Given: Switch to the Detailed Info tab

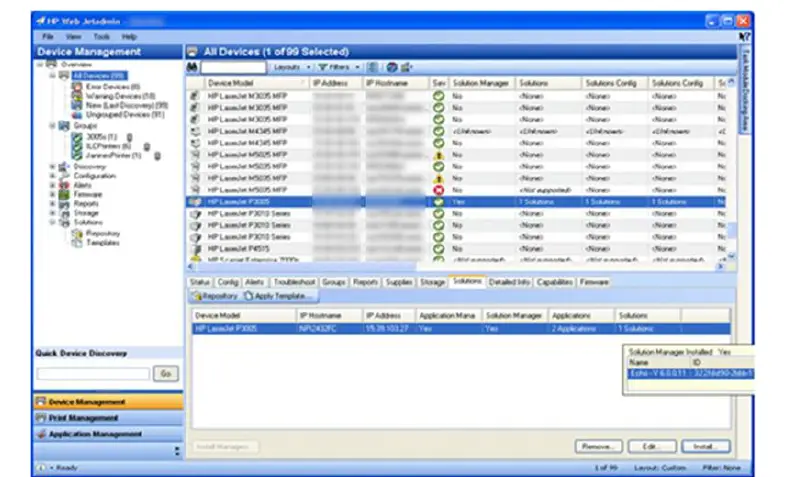Looking at the screenshot, I should tap(509, 282).
